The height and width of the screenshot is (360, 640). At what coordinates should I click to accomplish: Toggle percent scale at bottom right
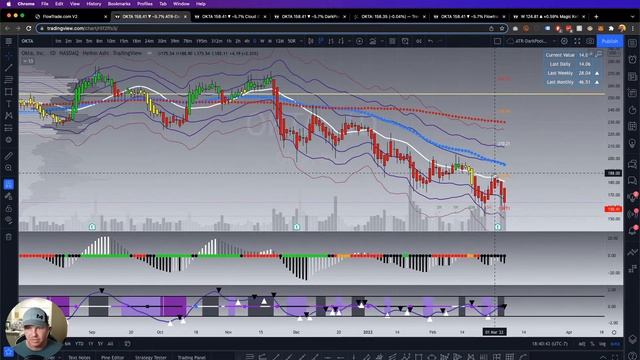pyautogui.click(x=592, y=344)
